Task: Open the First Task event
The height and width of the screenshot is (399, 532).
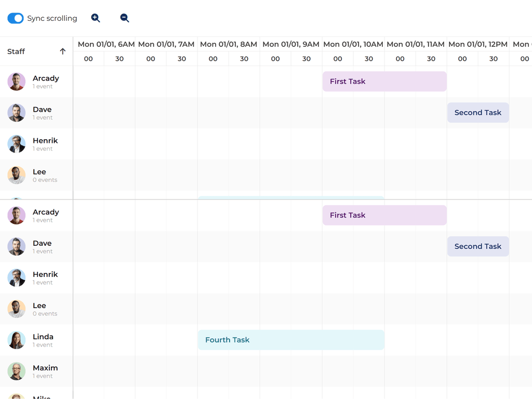Action: pos(384,82)
